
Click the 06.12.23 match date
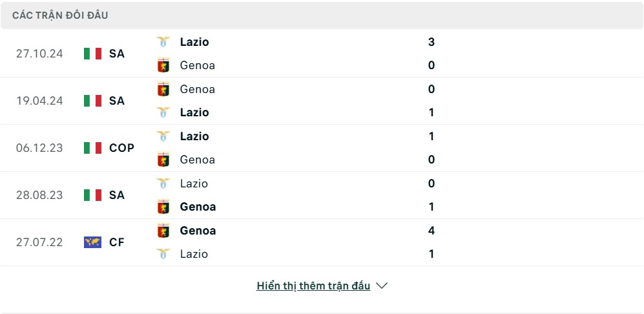point(39,148)
